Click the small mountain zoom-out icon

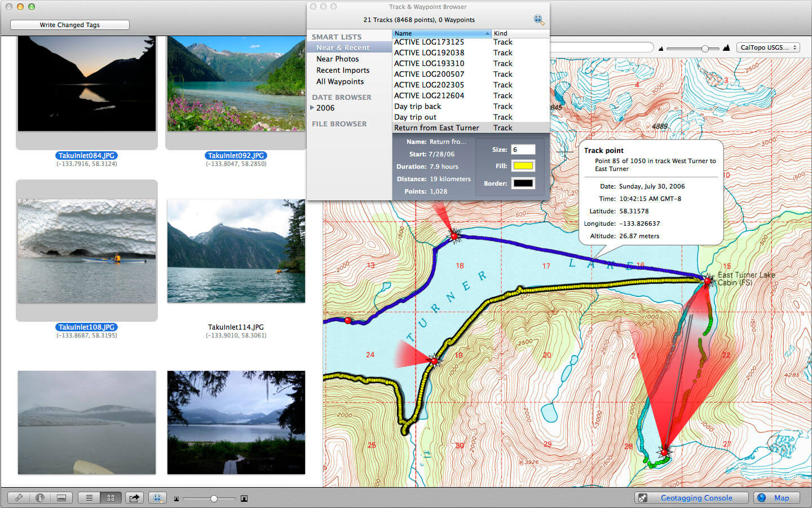pyautogui.click(x=661, y=49)
